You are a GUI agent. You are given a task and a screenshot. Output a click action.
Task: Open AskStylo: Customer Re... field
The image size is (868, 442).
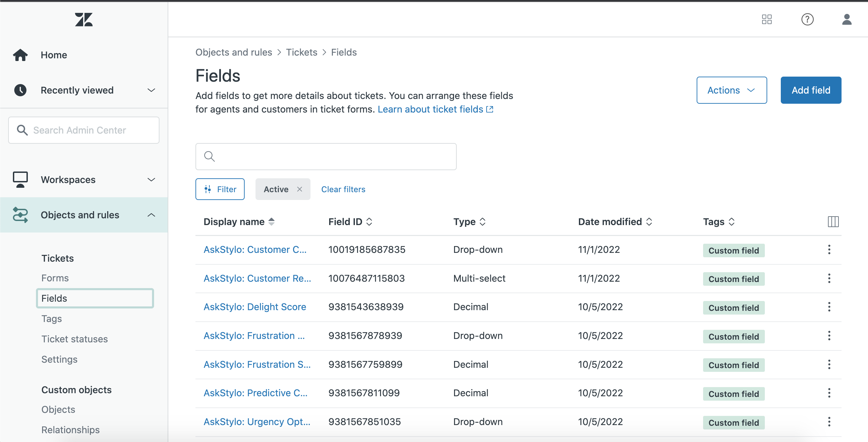click(x=257, y=278)
